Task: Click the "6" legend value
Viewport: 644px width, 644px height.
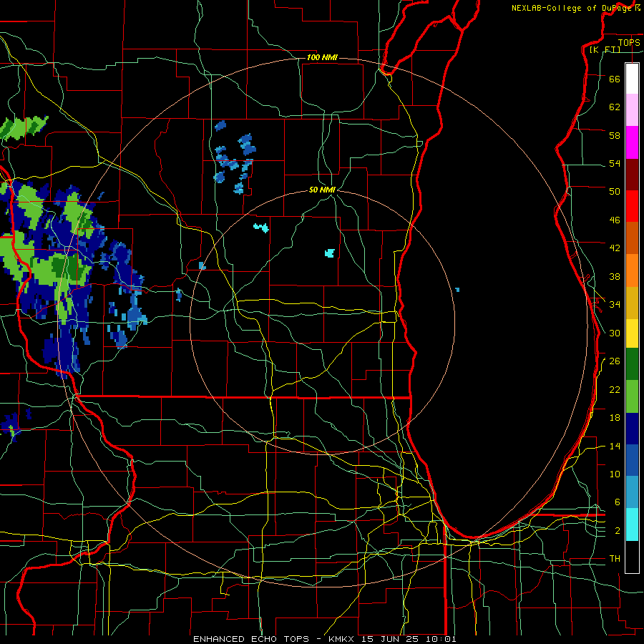Action: (618, 502)
